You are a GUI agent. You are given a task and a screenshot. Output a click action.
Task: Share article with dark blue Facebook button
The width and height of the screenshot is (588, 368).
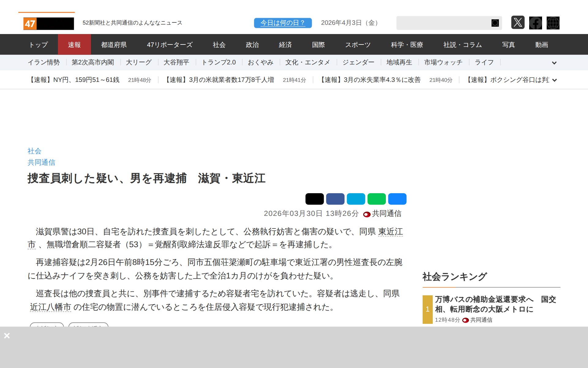click(335, 199)
